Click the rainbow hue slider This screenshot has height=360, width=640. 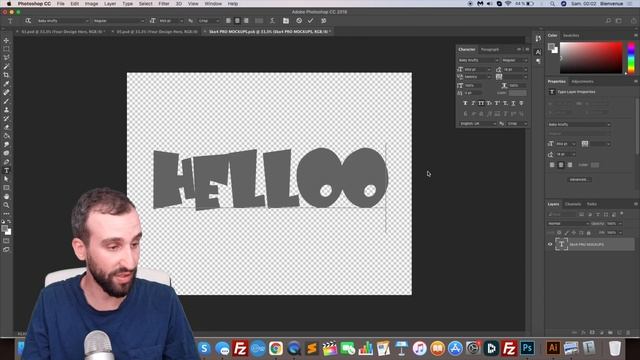click(631, 58)
